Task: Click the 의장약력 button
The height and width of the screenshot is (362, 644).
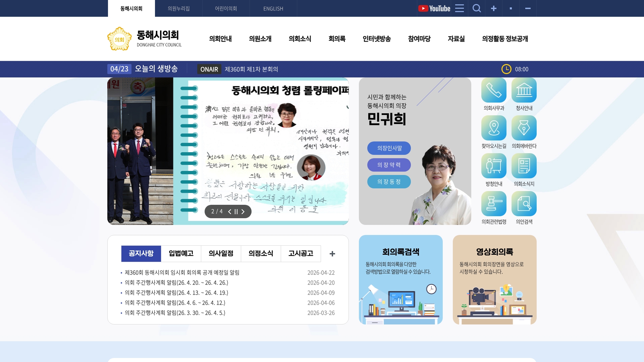Action: point(389,165)
